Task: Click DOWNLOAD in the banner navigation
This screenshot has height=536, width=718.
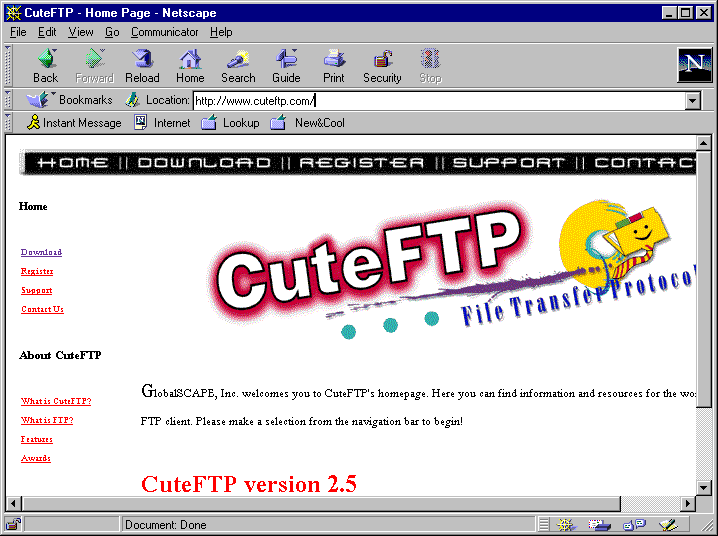Action: [204, 163]
